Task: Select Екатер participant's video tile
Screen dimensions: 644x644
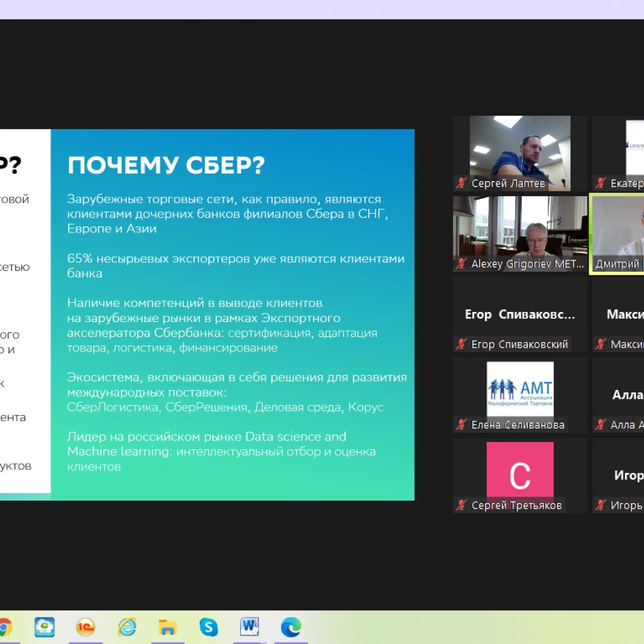Action: coord(618,153)
